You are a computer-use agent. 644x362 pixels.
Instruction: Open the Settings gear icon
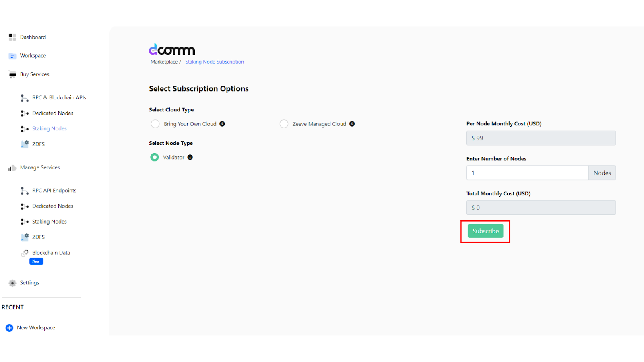12,282
